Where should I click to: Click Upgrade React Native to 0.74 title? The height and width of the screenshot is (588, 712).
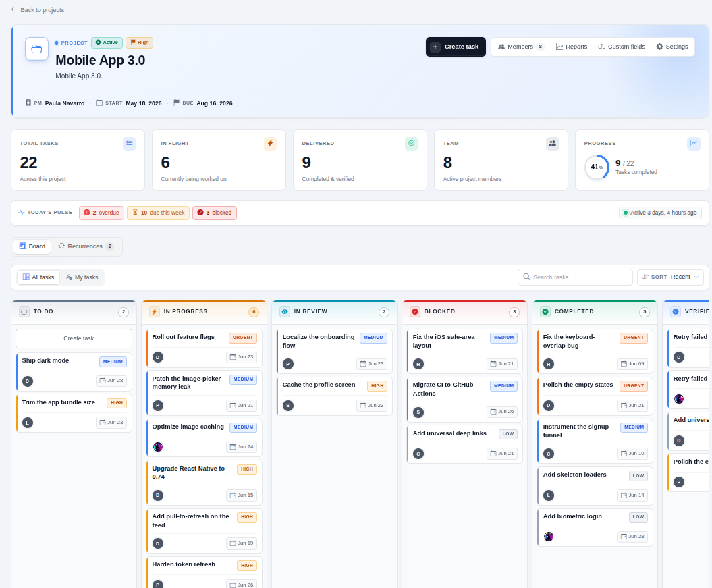click(x=188, y=473)
